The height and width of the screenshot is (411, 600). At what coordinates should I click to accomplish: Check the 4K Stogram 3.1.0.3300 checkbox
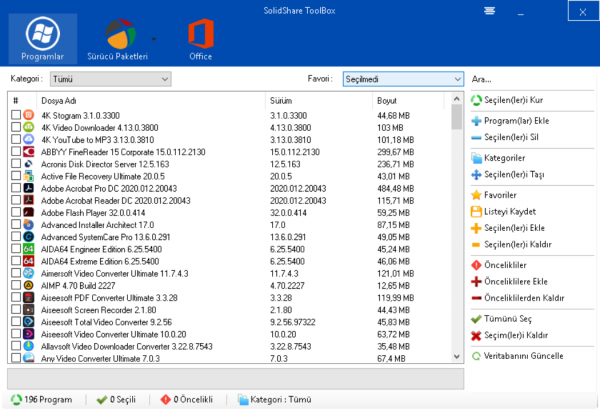click(x=15, y=116)
